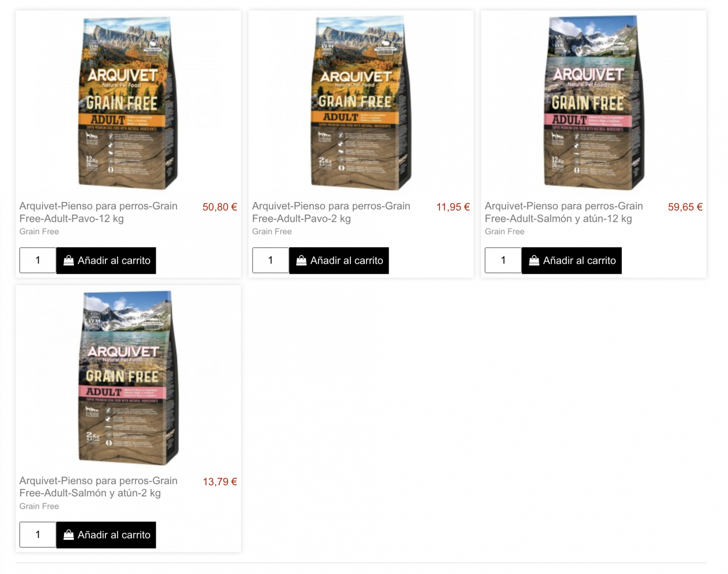Focus quantity field for Salmón y atún-12 kg
The height and width of the screenshot is (574, 728).
click(x=503, y=260)
